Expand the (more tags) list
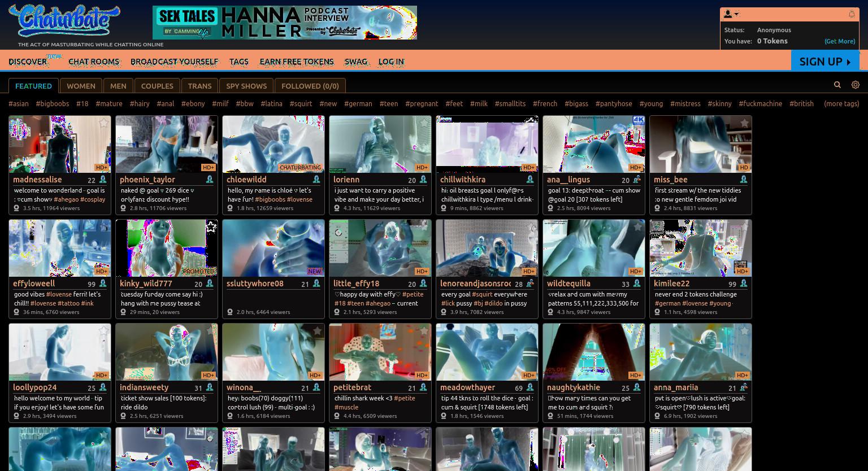 pyautogui.click(x=841, y=103)
